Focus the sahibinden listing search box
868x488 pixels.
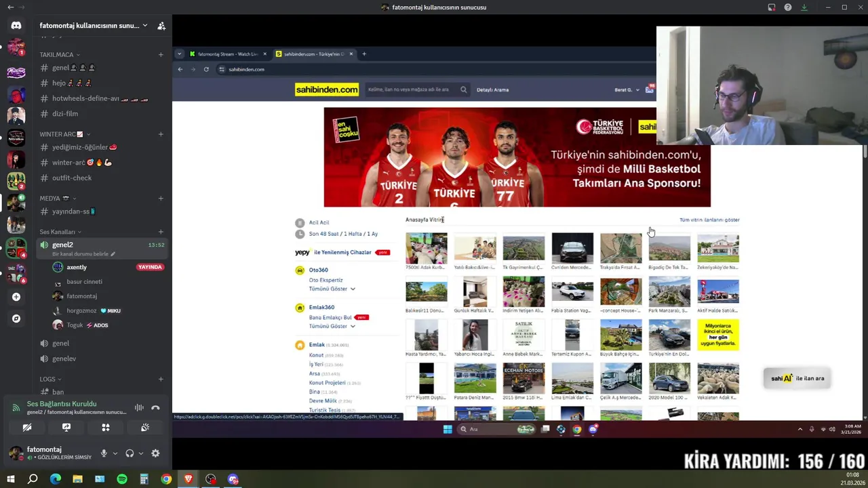click(417, 89)
